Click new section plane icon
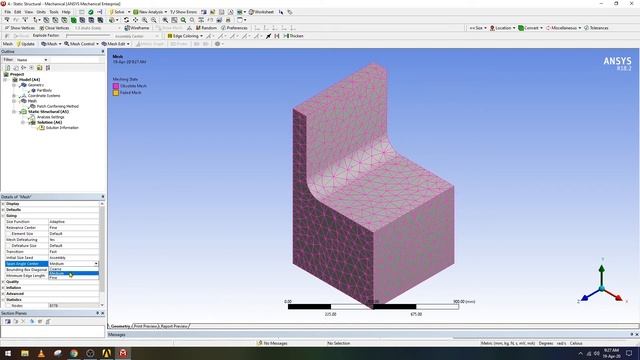The height and width of the screenshot is (360, 640). (x=7, y=321)
